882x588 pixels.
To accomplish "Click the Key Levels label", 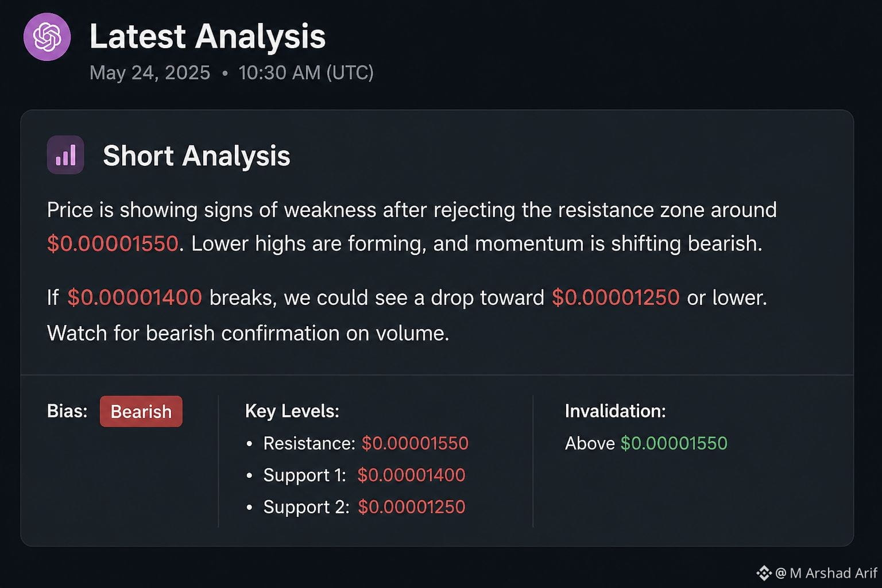I will 292,411.
